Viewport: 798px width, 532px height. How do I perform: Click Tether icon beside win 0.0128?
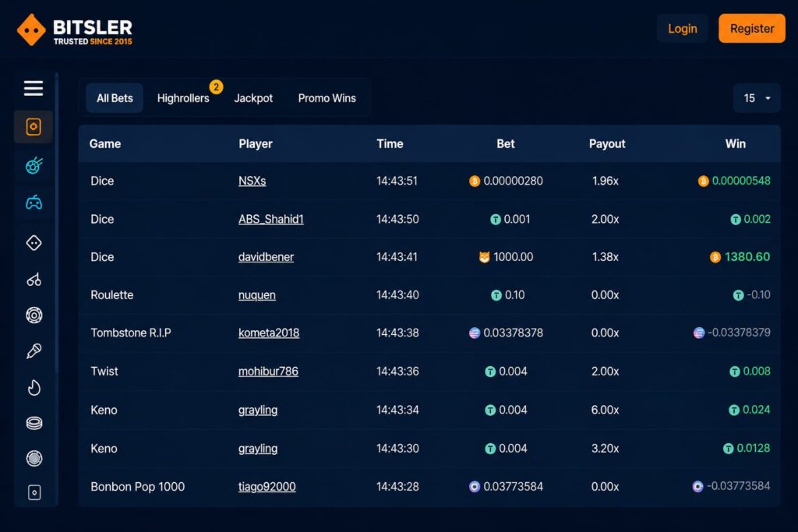pyautogui.click(x=729, y=449)
